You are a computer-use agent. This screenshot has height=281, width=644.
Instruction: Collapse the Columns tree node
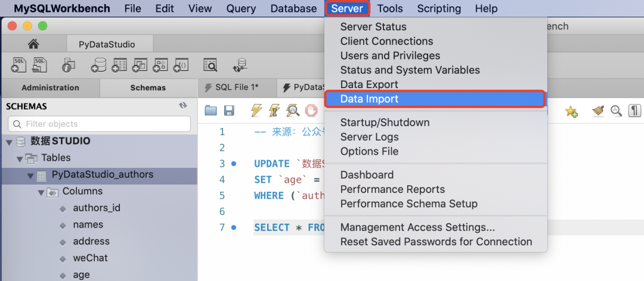[41, 192]
